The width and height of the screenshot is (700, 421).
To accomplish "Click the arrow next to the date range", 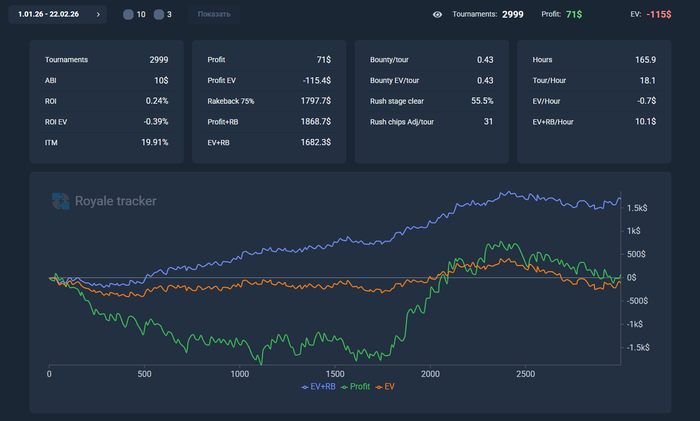I will pos(98,15).
